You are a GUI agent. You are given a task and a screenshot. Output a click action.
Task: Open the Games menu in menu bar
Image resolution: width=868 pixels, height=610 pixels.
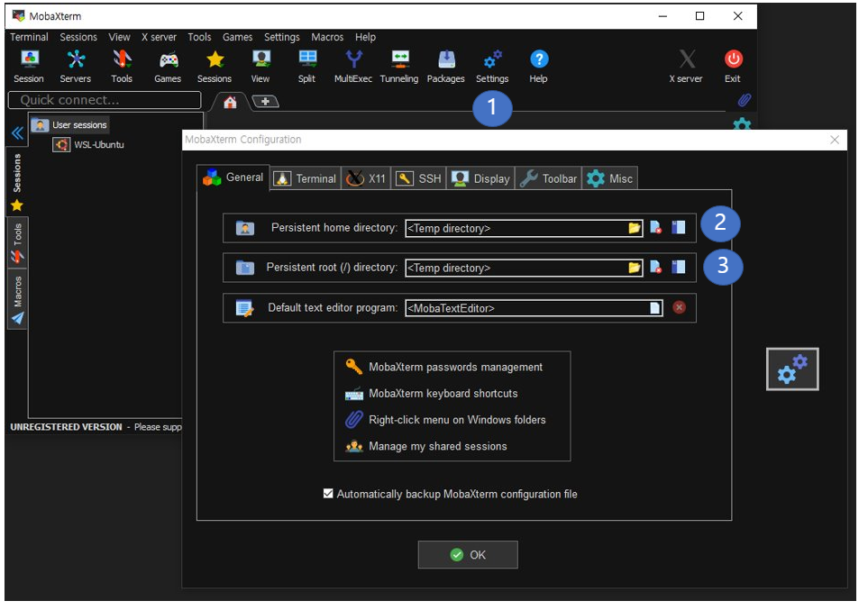coord(237,37)
